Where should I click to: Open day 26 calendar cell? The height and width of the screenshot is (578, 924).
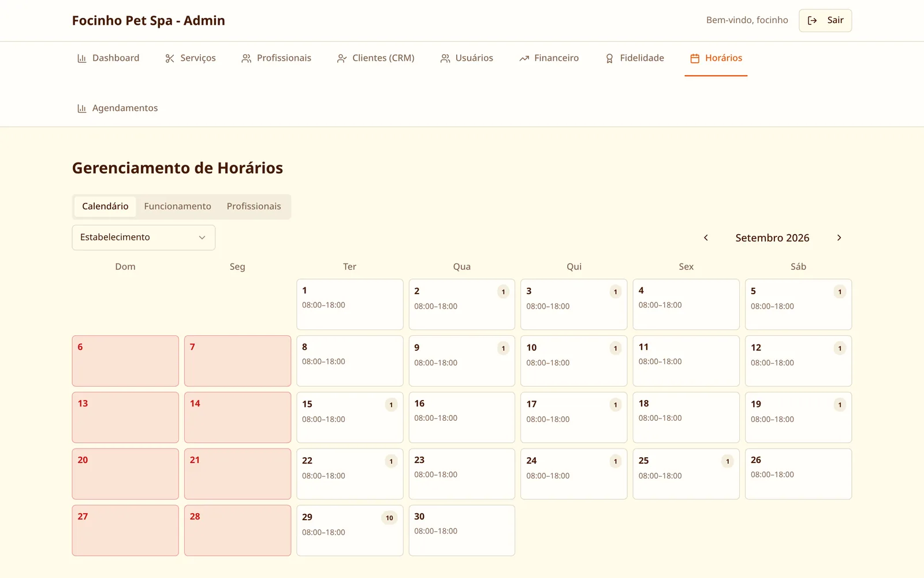coord(798,474)
